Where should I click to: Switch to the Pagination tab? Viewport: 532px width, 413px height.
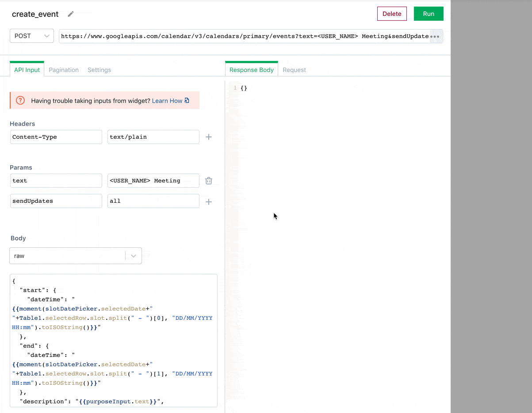click(x=64, y=70)
